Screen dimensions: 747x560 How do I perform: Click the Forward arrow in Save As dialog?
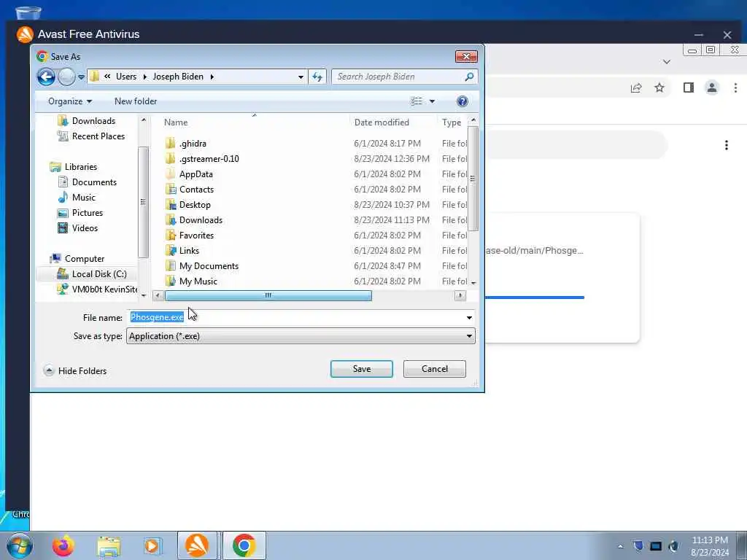click(66, 77)
